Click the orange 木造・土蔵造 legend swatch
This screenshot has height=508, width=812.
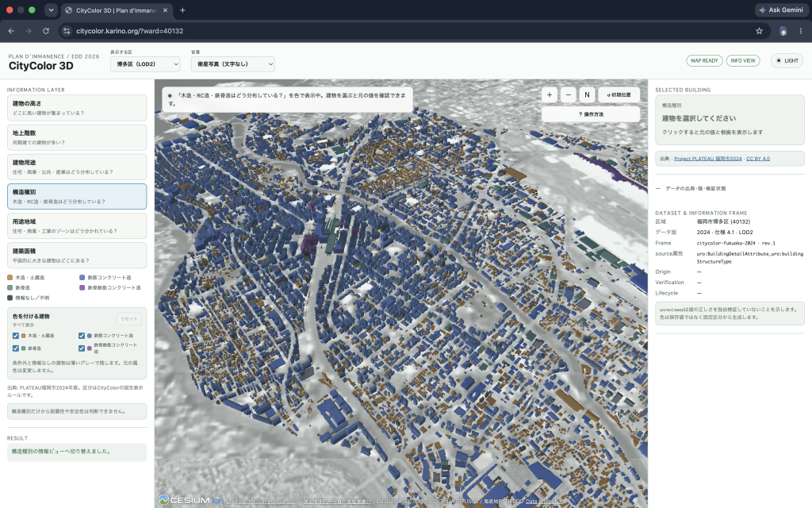click(x=10, y=278)
